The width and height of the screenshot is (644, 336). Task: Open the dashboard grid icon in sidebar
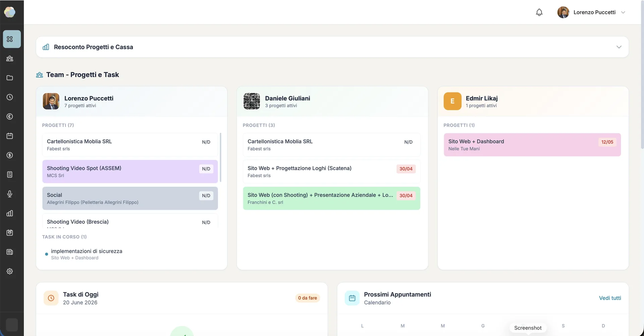(x=10, y=39)
